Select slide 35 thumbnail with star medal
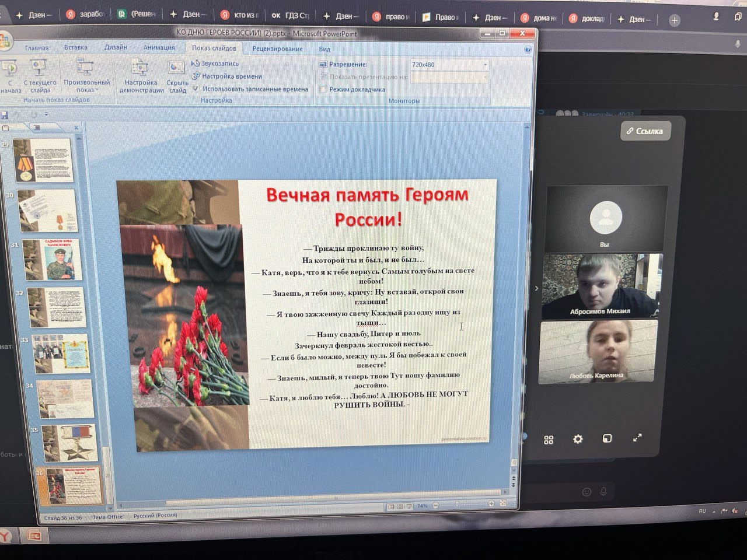Image resolution: width=747 pixels, height=560 pixels. click(x=69, y=443)
